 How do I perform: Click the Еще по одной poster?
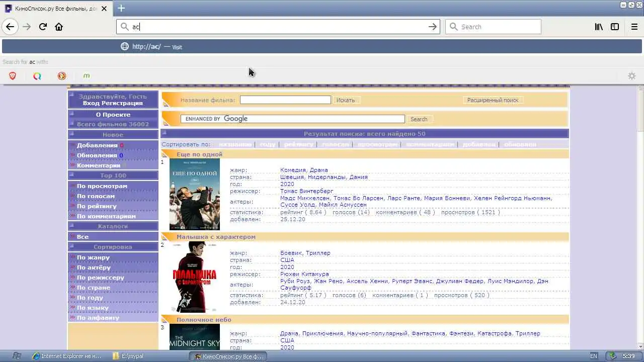pos(195,194)
